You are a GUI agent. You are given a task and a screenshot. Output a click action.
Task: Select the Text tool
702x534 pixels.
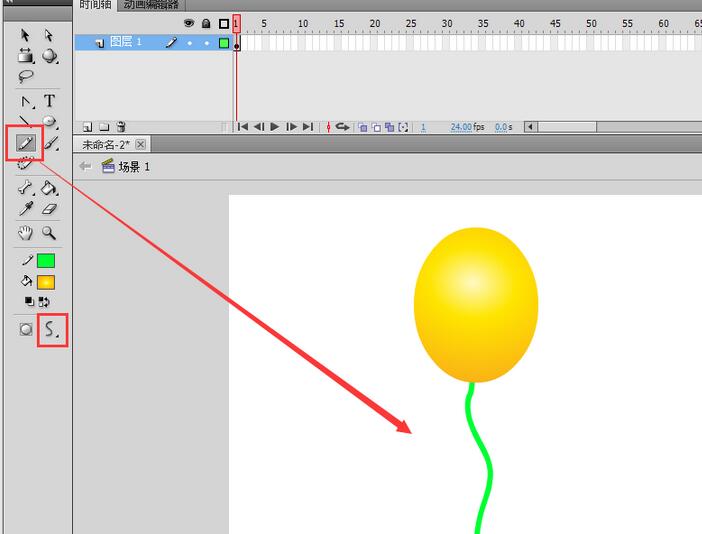[x=49, y=101]
